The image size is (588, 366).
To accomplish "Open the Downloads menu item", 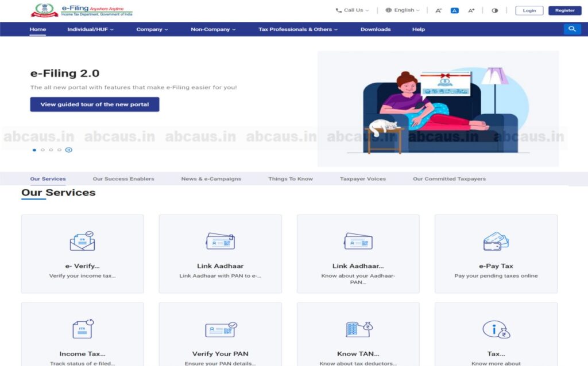I will (x=375, y=29).
